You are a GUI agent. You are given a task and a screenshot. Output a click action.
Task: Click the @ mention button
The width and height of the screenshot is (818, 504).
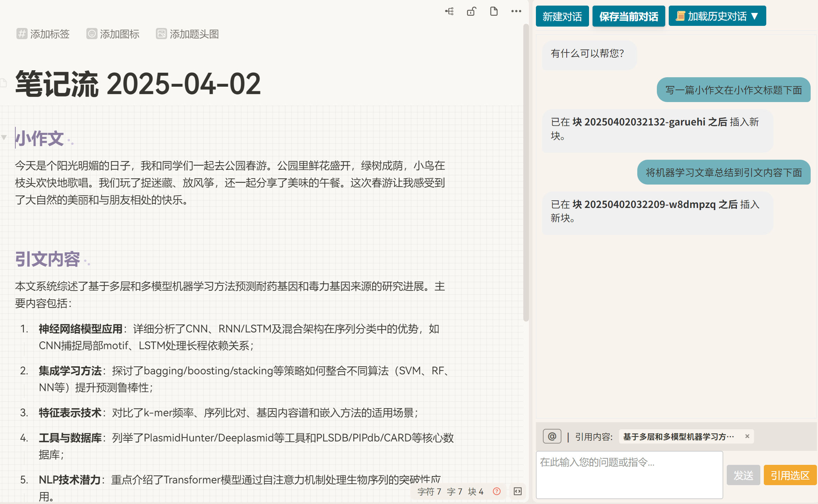(552, 436)
